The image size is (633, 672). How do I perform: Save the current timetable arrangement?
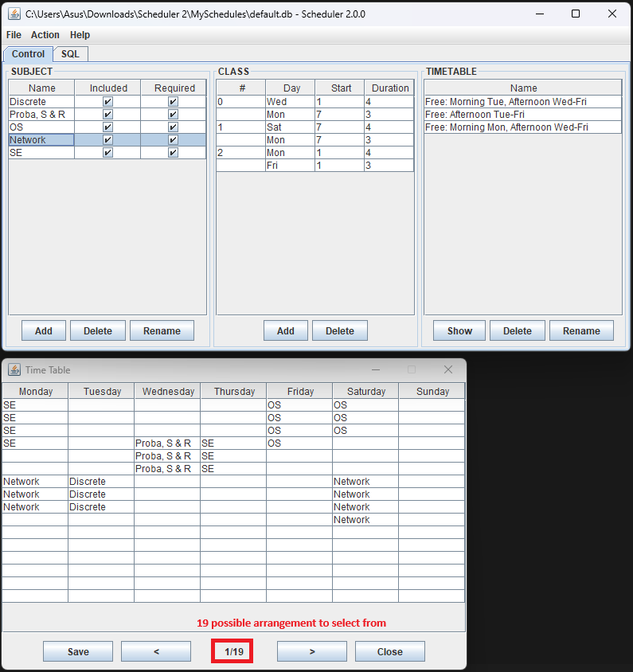click(78, 651)
